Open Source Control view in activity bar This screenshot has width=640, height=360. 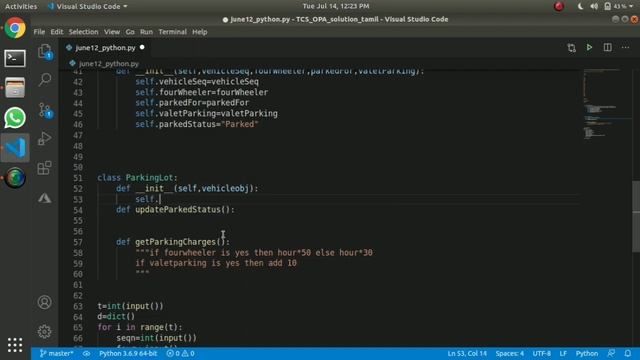pos(44,110)
